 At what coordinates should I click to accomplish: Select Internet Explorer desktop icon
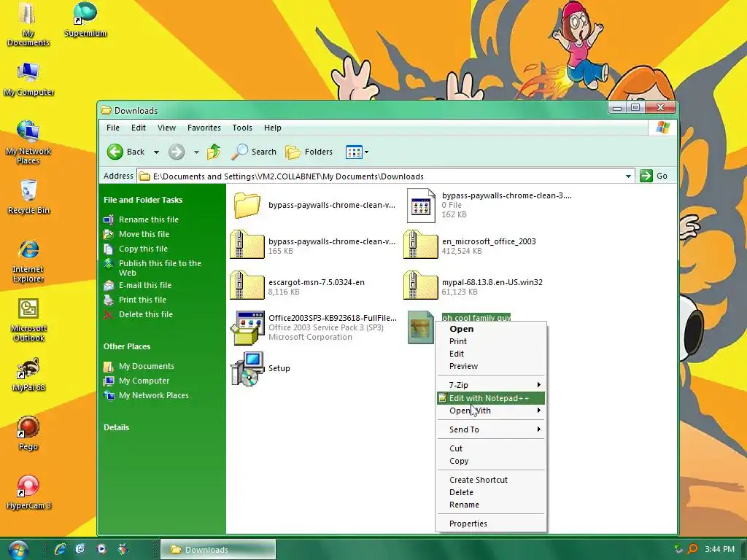point(28,260)
